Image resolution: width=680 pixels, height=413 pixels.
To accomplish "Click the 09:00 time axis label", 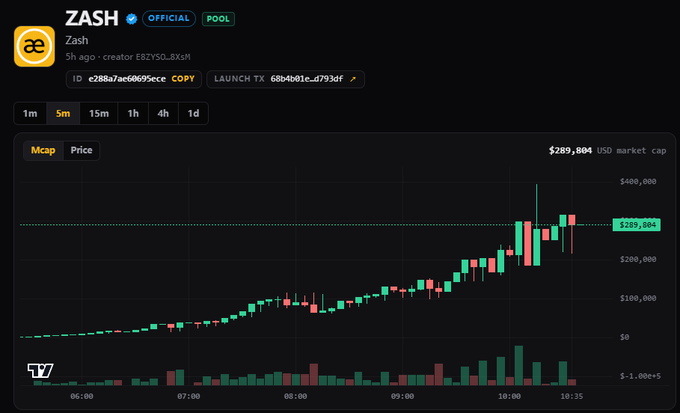I will [402, 396].
